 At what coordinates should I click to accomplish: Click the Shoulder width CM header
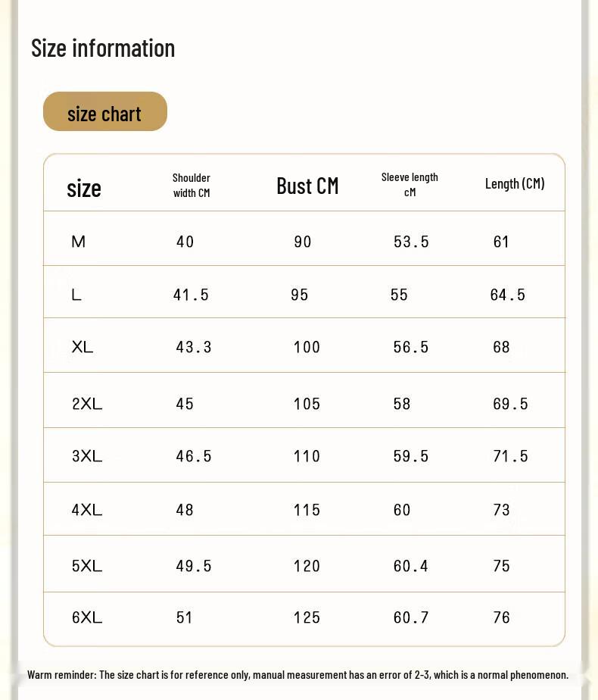point(192,186)
